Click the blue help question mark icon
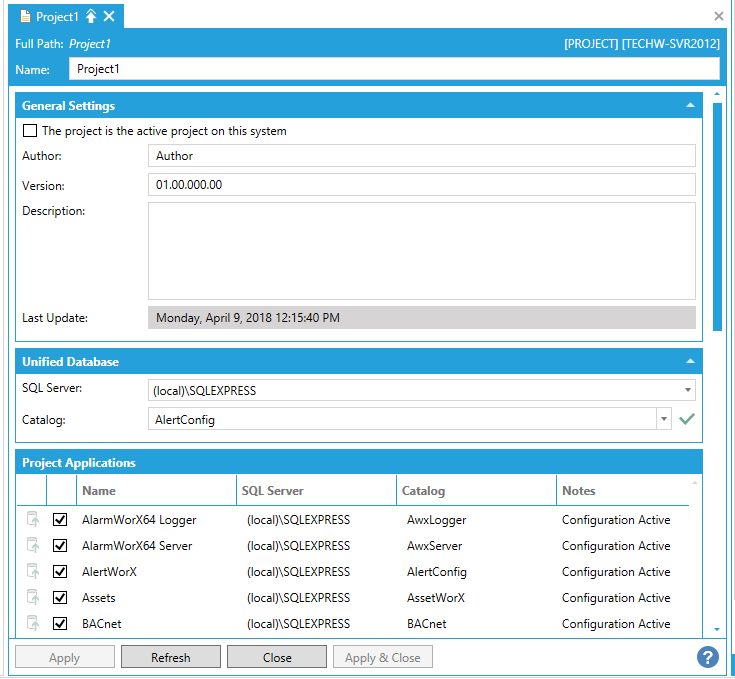Screen dimensions: 735x679 pos(708,657)
